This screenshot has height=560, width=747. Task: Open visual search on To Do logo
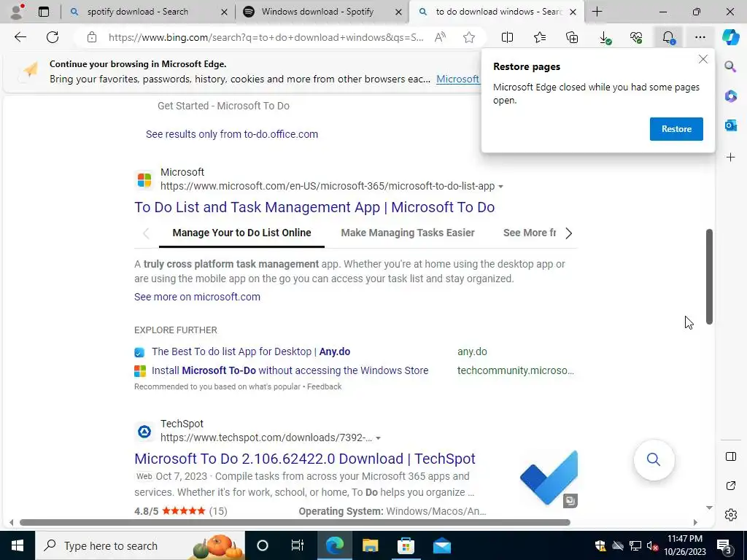570,500
